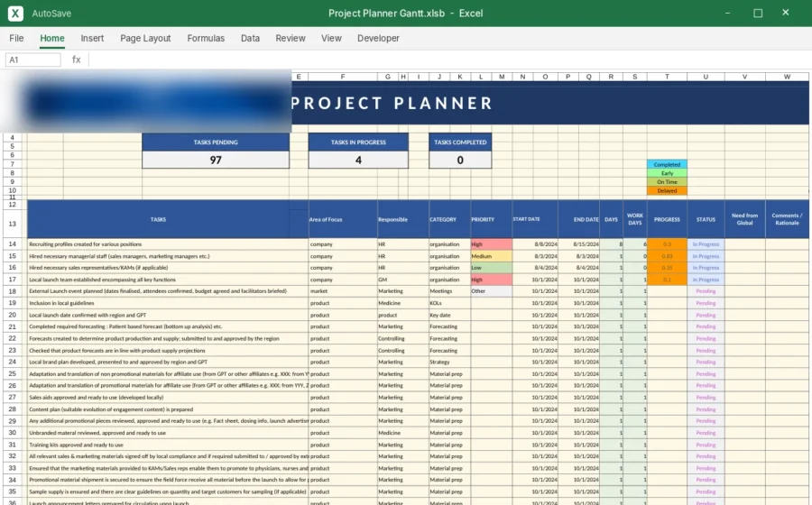Click the PRIORITY header cell
Screen dimensions: 812x505
point(492,219)
